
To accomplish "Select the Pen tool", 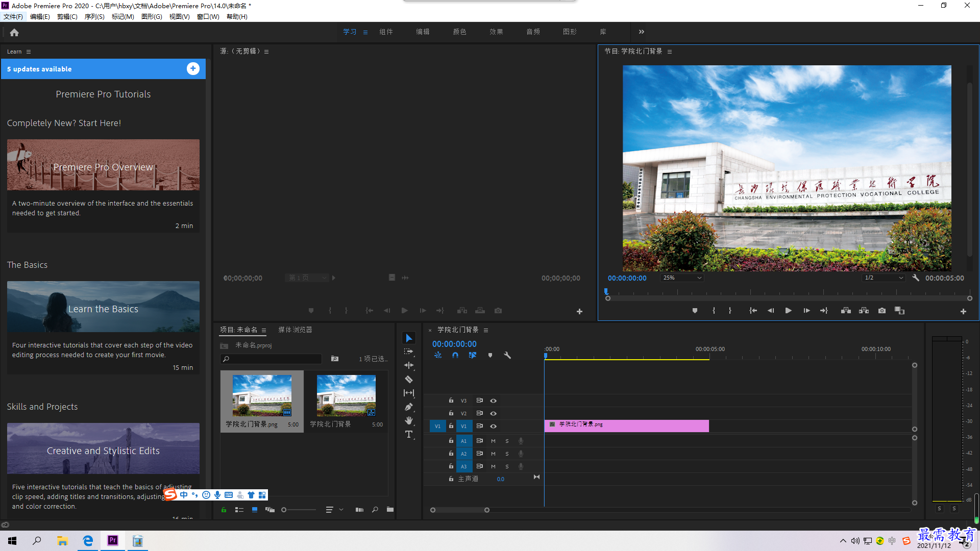I will coord(409,407).
